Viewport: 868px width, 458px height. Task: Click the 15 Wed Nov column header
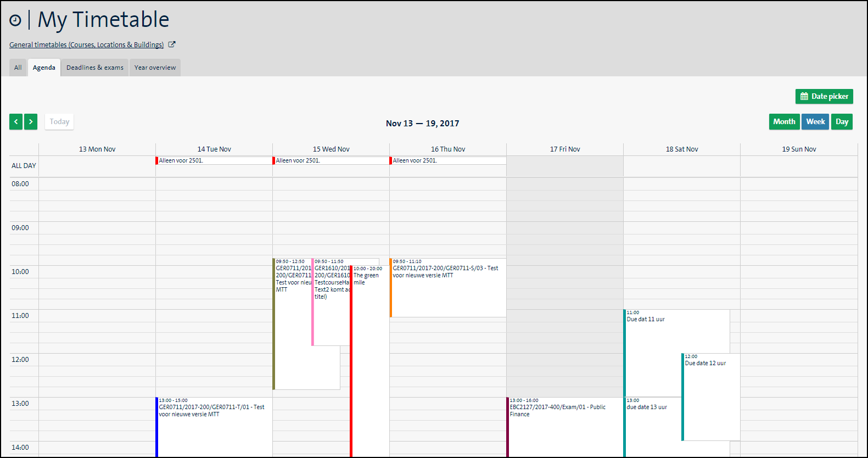point(331,149)
